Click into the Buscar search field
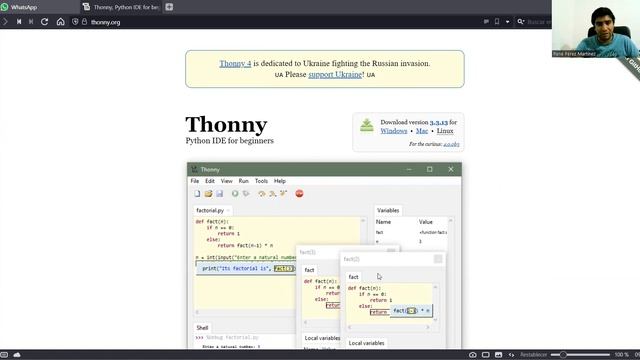Viewport: 640px width, 360px height. tap(539, 22)
